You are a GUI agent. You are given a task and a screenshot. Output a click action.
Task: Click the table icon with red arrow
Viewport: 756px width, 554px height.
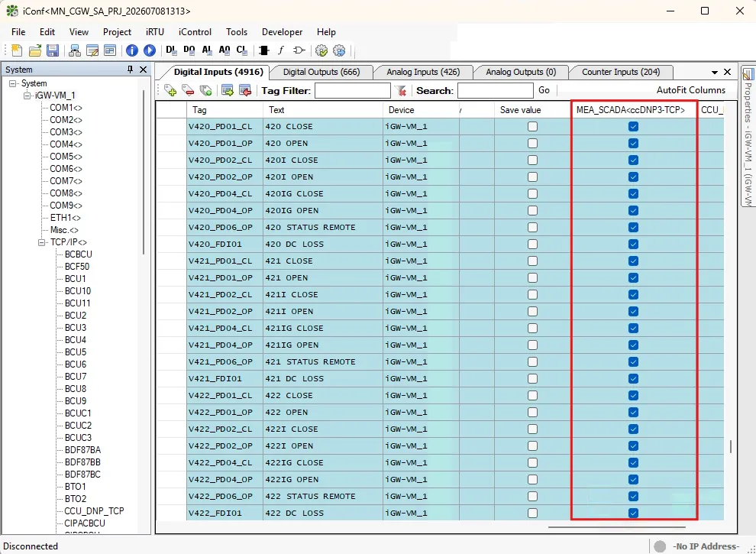click(x=245, y=90)
